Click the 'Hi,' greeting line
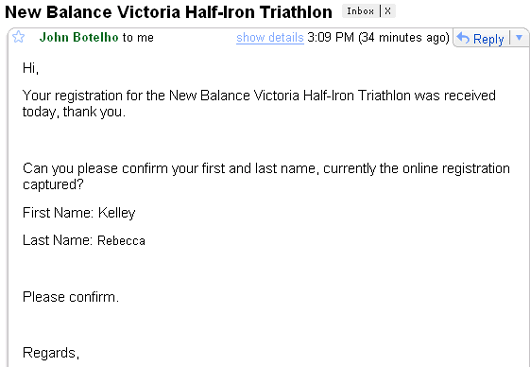 pyautogui.click(x=31, y=68)
